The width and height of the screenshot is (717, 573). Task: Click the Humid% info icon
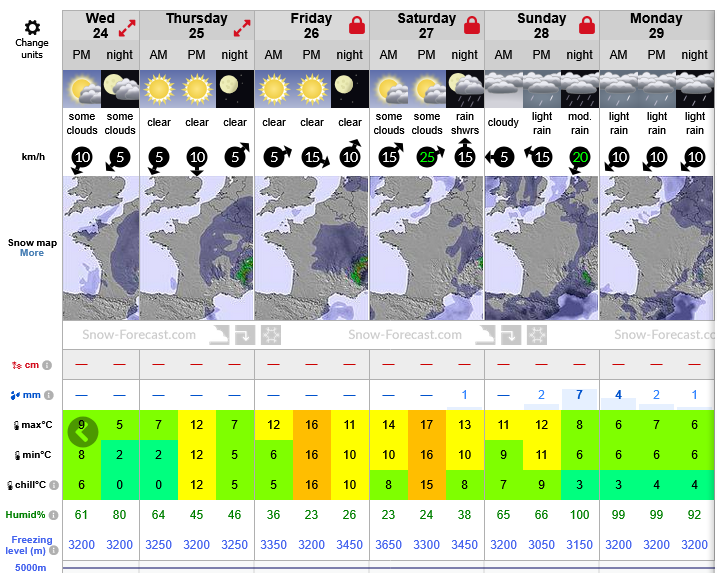coord(54,515)
